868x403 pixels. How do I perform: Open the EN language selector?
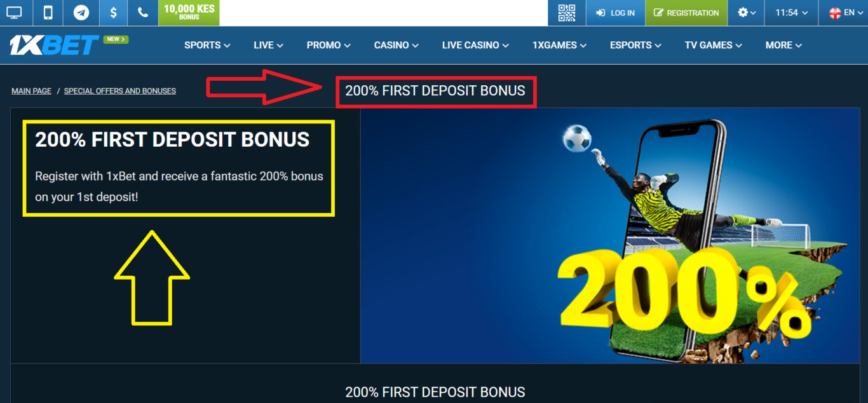843,13
